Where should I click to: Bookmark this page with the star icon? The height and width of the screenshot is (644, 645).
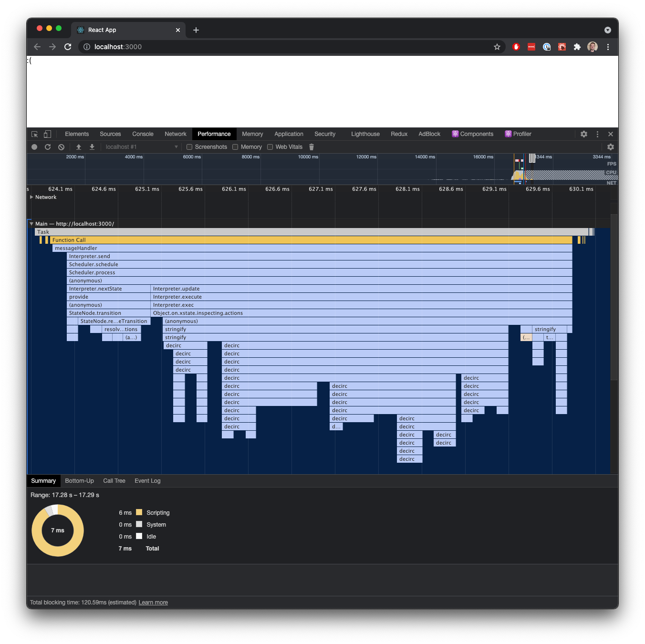pos(497,47)
